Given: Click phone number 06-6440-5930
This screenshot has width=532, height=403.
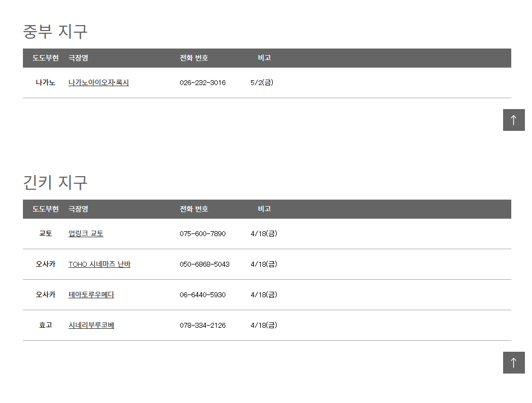Looking at the screenshot, I should [202, 294].
